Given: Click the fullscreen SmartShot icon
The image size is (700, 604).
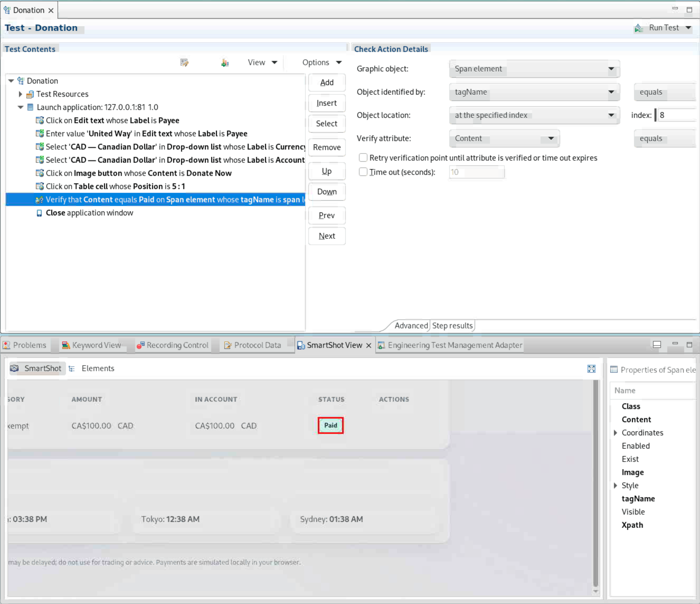Looking at the screenshot, I should [x=591, y=369].
